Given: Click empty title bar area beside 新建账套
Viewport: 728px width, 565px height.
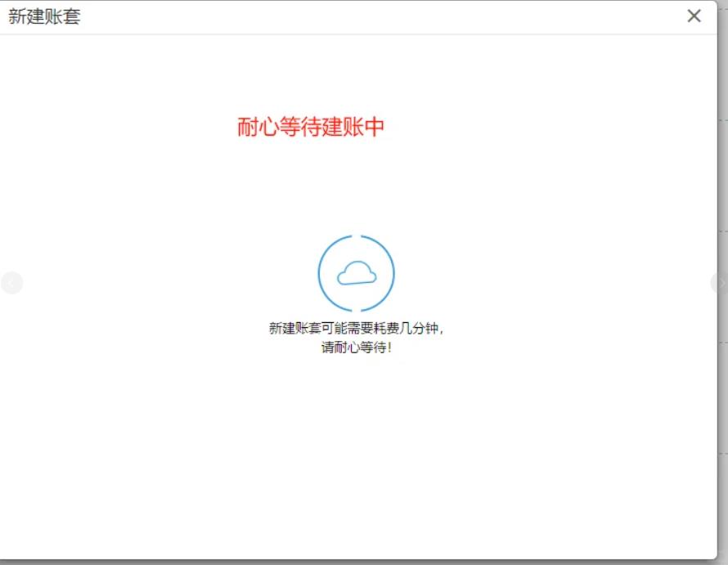Looking at the screenshot, I should pyautogui.click(x=368, y=16).
